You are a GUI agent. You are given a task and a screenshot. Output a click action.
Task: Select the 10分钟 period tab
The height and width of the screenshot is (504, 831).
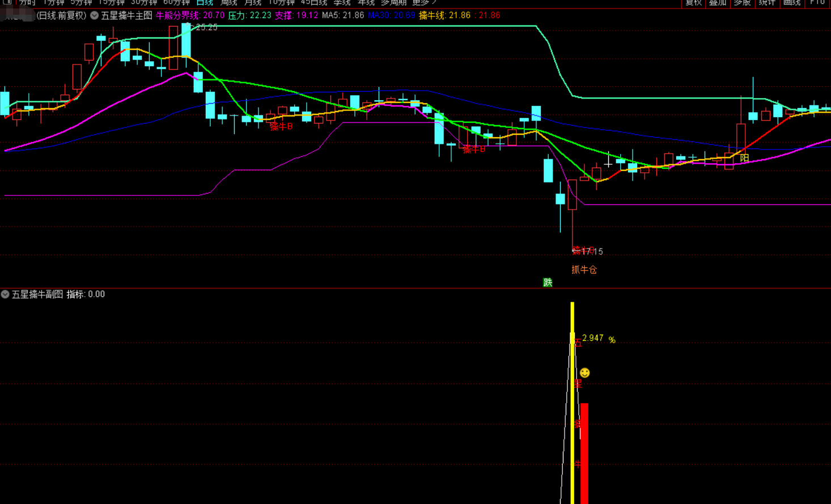pos(281,3)
